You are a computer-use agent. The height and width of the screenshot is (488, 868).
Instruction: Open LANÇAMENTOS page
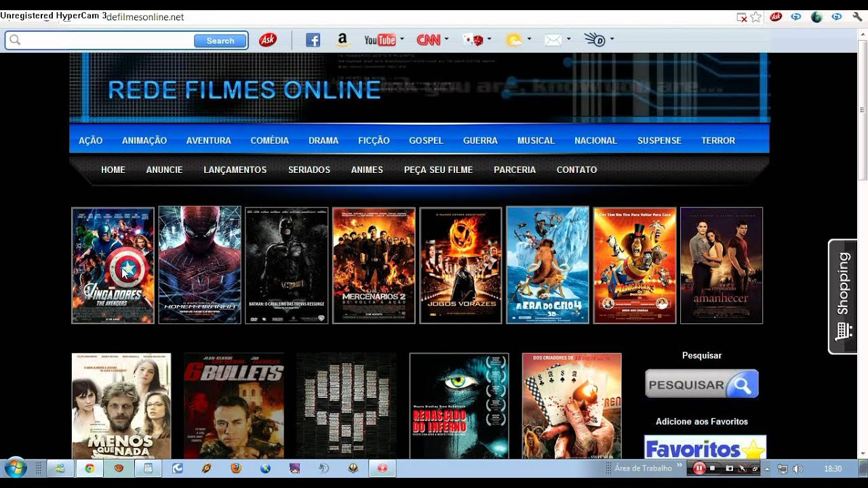[235, 169]
